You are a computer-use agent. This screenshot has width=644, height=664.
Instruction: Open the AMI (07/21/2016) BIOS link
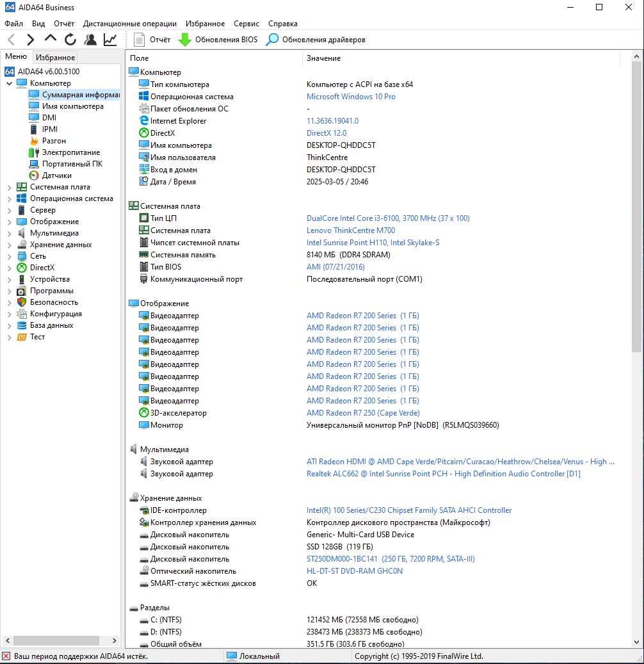pyautogui.click(x=335, y=267)
